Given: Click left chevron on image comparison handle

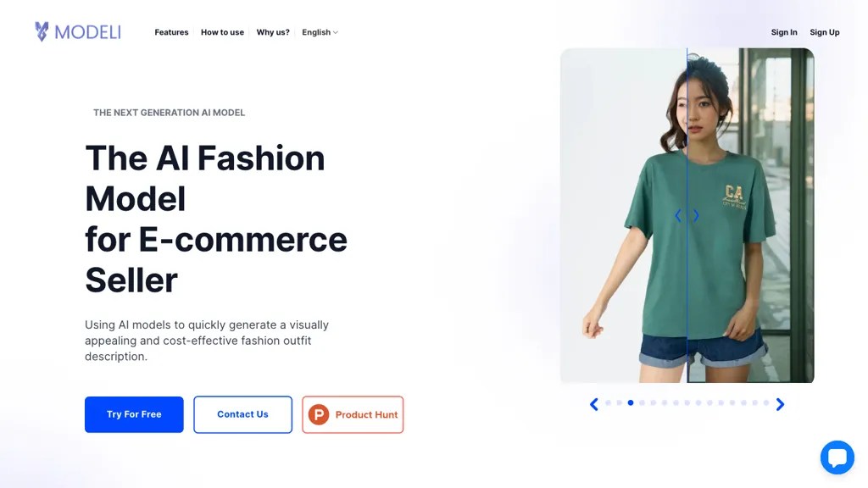Looking at the screenshot, I should (678, 216).
